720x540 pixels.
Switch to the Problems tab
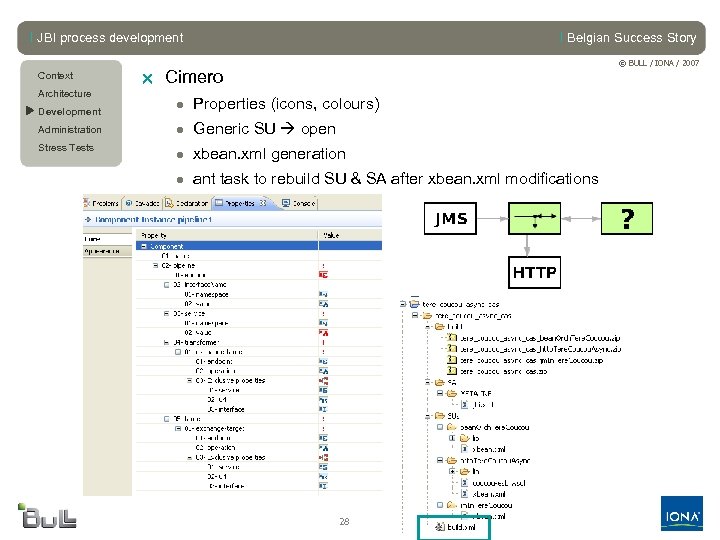tap(101, 202)
